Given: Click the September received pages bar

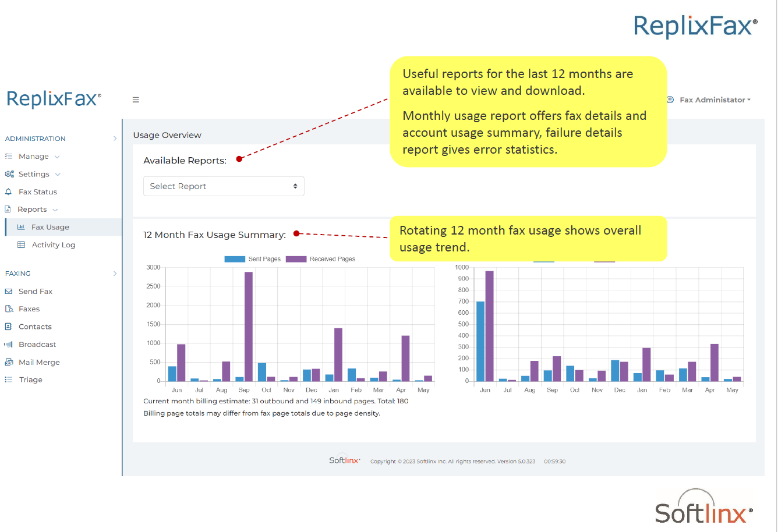Looking at the screenshot, I should click(x=249, y=326).
